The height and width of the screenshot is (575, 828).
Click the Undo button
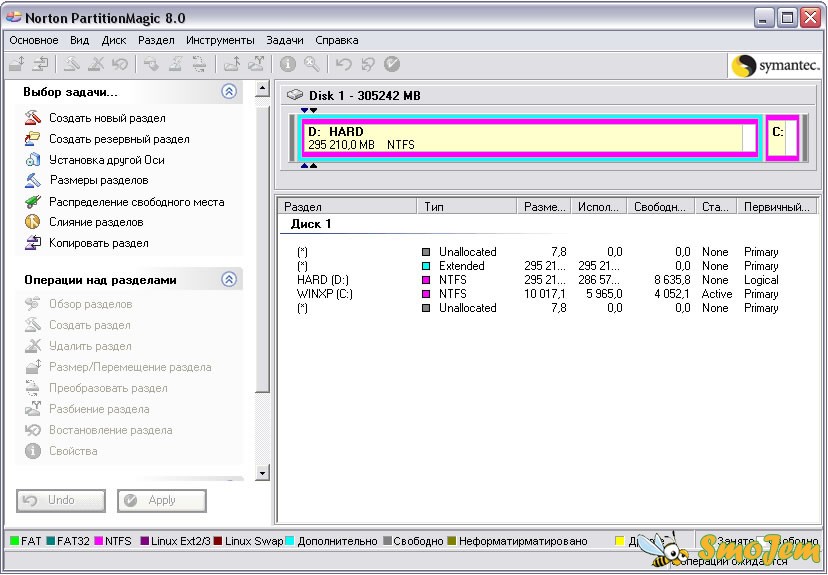point(61,501)
